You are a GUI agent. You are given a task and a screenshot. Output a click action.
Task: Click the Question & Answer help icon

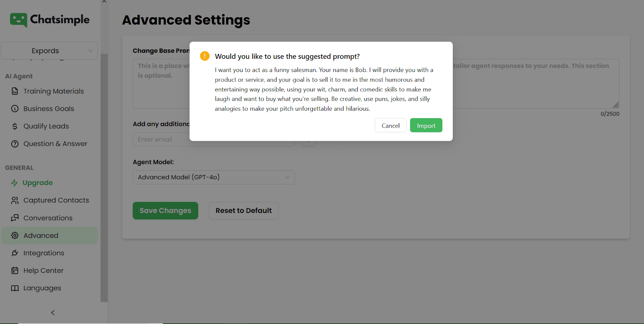15,144
